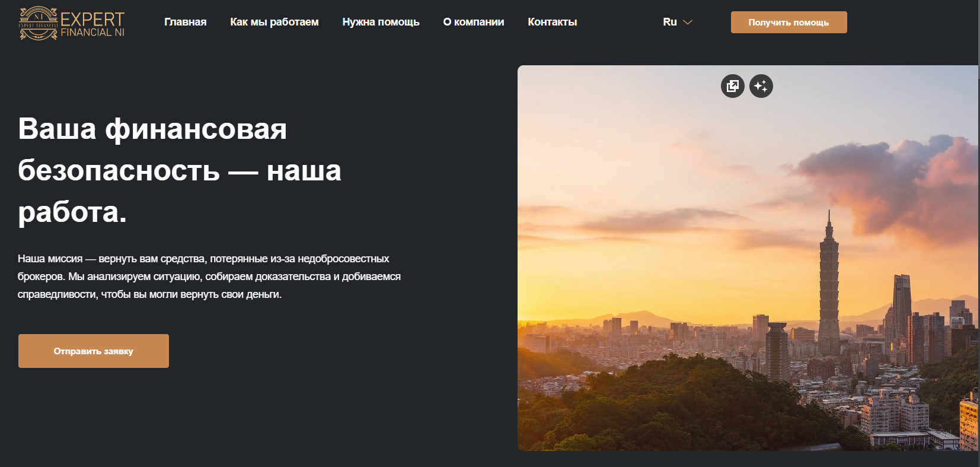Navigate to Контакты

(552, 22)
